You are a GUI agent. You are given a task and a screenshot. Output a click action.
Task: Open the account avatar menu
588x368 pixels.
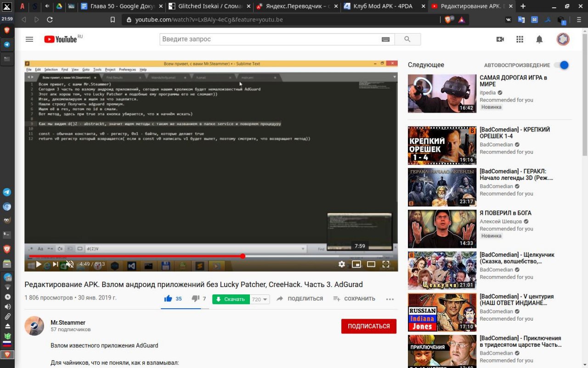(563, 39)
